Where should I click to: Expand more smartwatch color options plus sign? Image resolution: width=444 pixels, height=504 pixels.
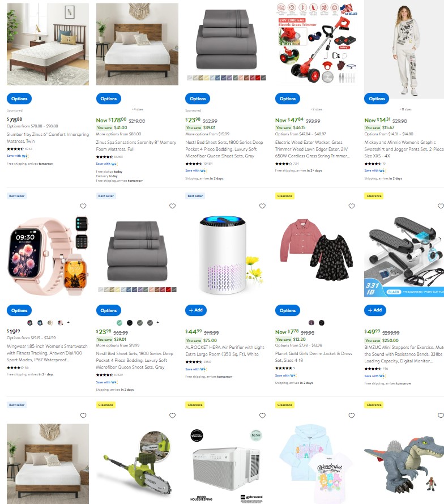[x=68, y=322]
